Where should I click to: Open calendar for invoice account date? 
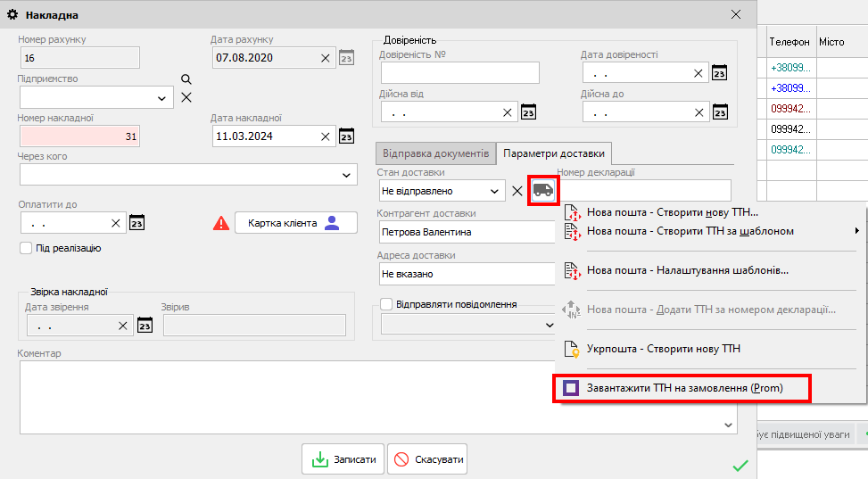tap(347, 58)
